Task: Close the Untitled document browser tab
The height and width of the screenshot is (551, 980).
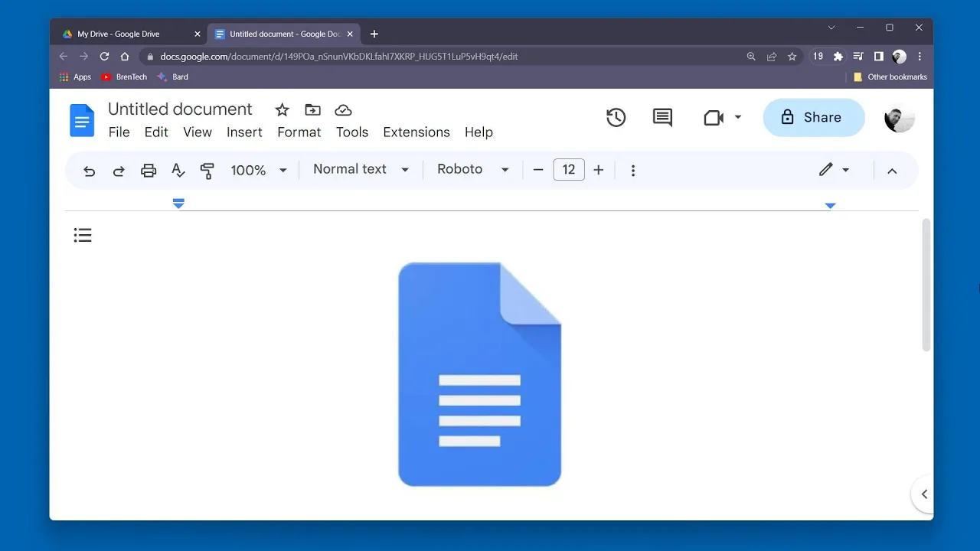Action: tap(351, 34)
